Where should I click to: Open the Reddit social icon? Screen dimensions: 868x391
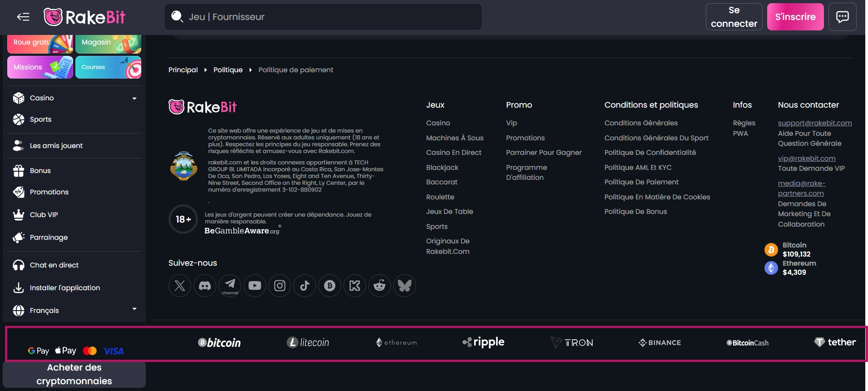[380, 286]
